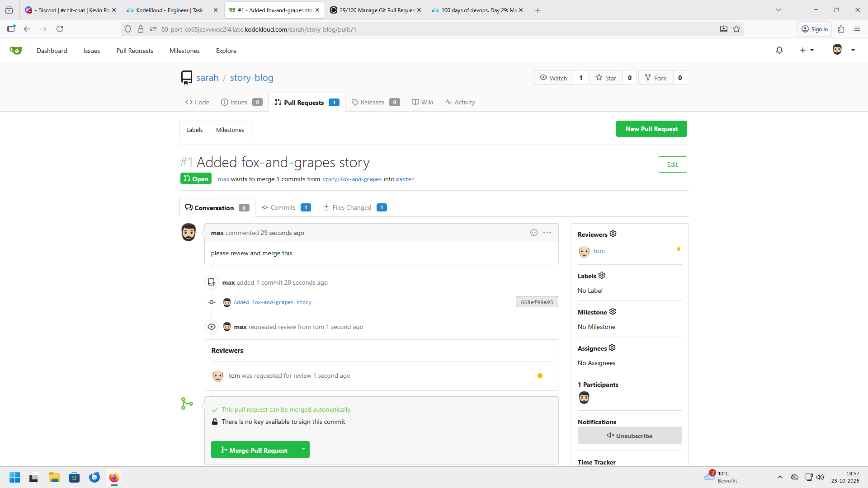The height and width of the screenshot is (488, 868).
Task: Add a reaction with the smiley icon
Action: [534, 233]
